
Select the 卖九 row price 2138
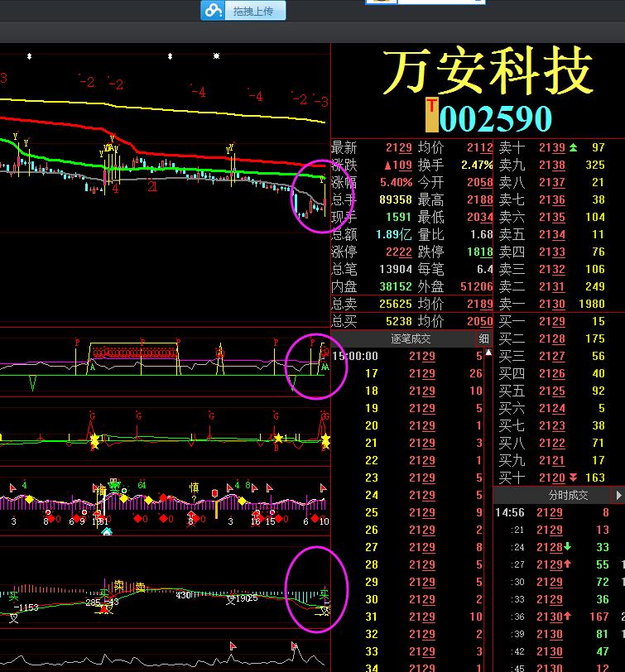(x=551, y=165)
